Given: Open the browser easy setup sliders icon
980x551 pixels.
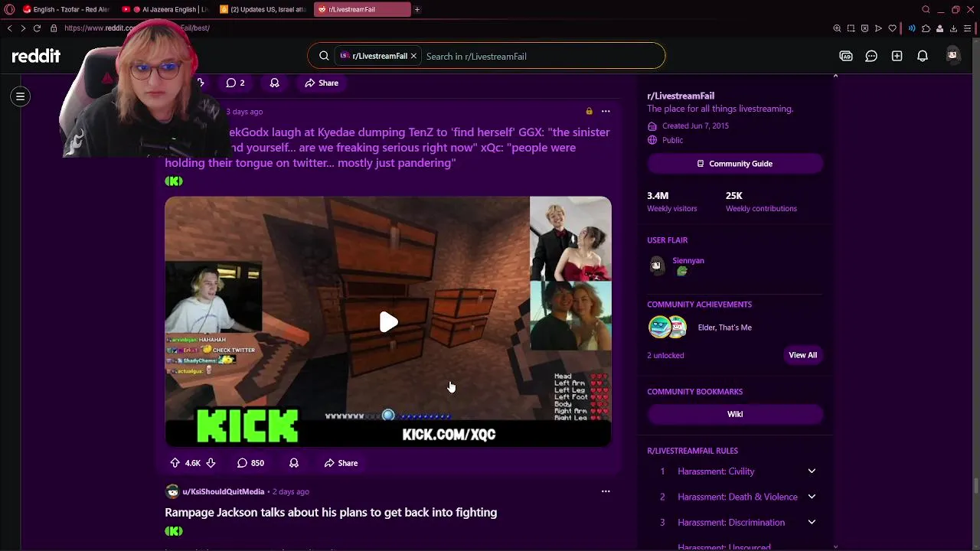Looking at the screenshot, I should [967, 28].
